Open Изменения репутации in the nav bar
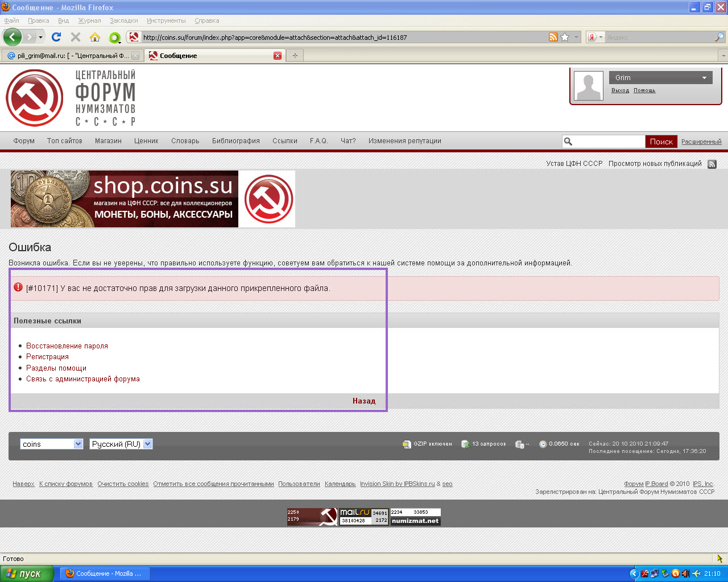 [405, 141]
